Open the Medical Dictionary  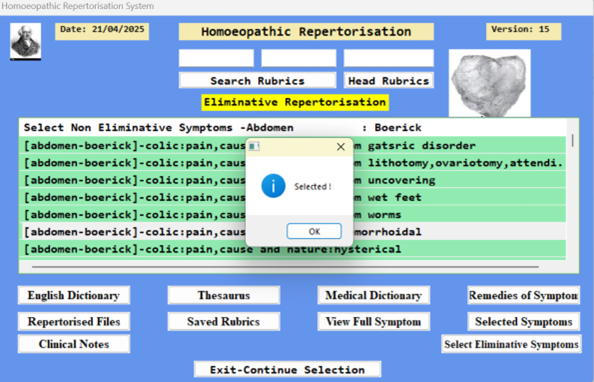coord(374,295)
